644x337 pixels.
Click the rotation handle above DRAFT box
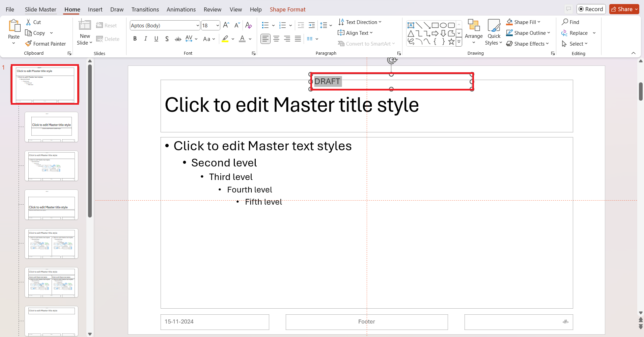pos(391,60)
